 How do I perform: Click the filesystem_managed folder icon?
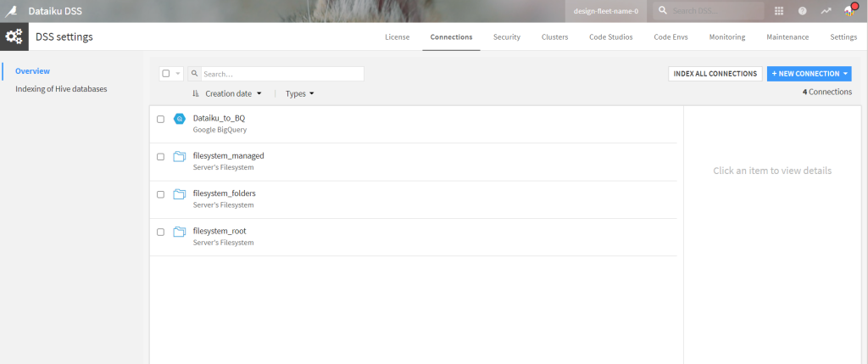point(179,157)
